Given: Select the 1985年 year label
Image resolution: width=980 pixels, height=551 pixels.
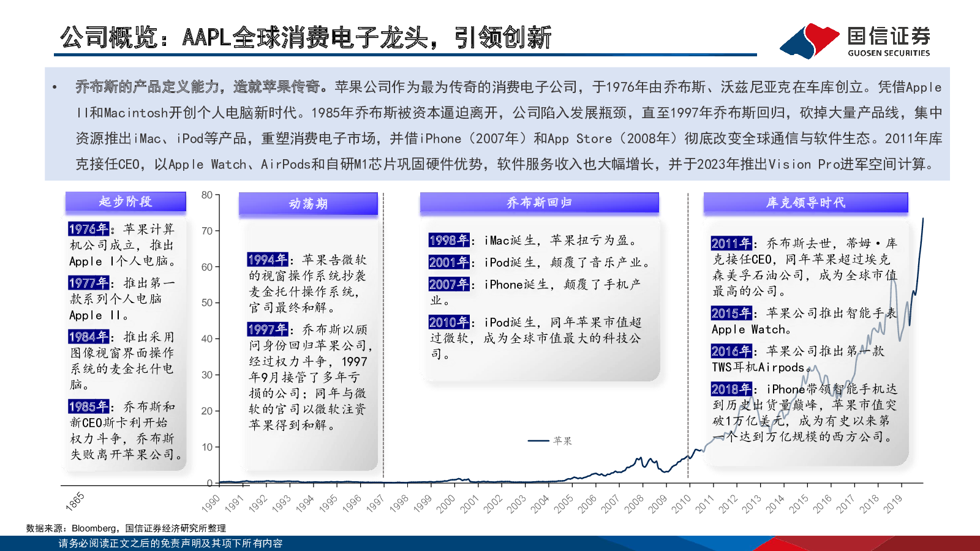Looking at the screenshot, I should 89,407.
